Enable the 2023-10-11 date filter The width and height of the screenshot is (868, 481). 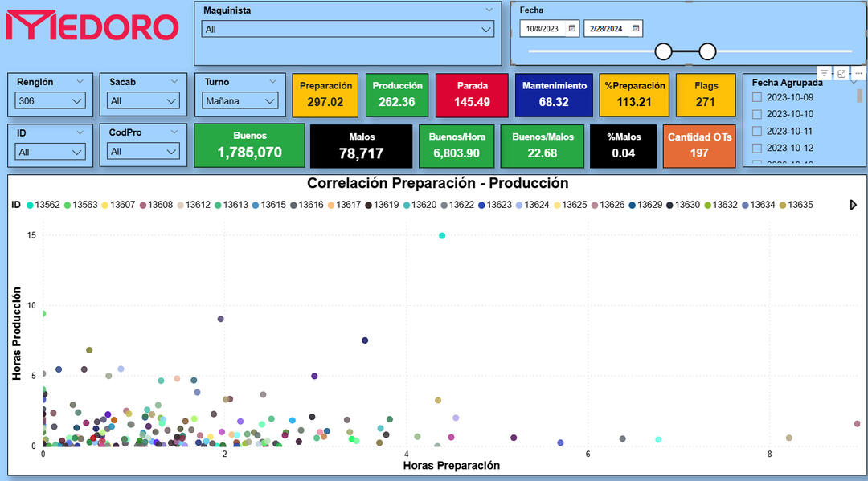click(x=756, y=131)
